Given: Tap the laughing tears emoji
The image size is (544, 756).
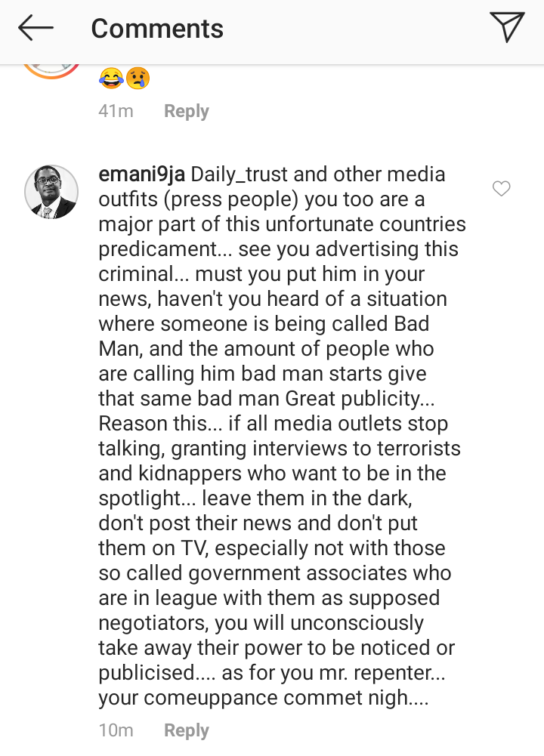Looking at the screenshot, I should tap(111, 78).
